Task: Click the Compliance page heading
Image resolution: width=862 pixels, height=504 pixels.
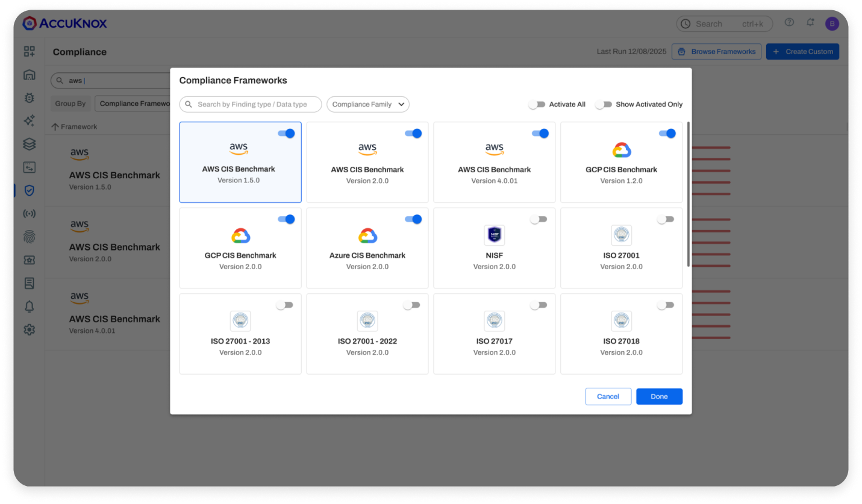Action: pos(80,52)
